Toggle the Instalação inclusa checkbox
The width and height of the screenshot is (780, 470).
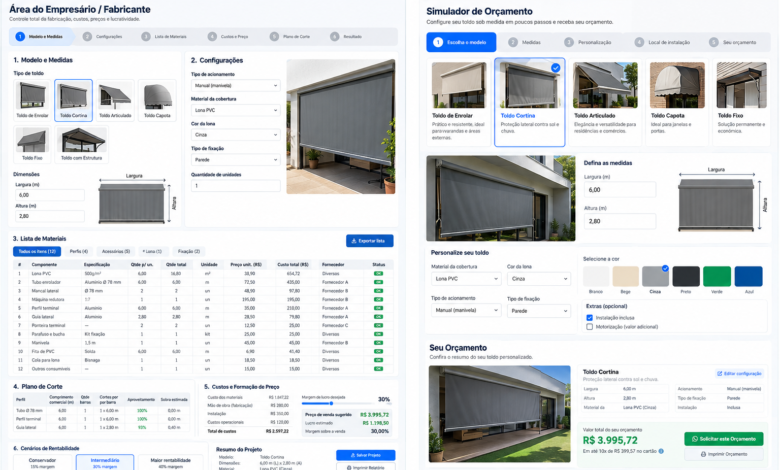(x=589, y=317)
